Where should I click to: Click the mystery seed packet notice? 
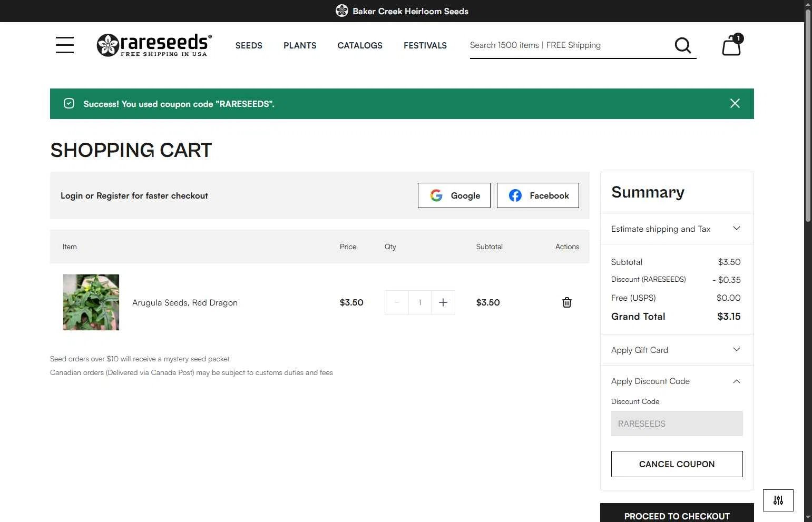tap(140, 359)
